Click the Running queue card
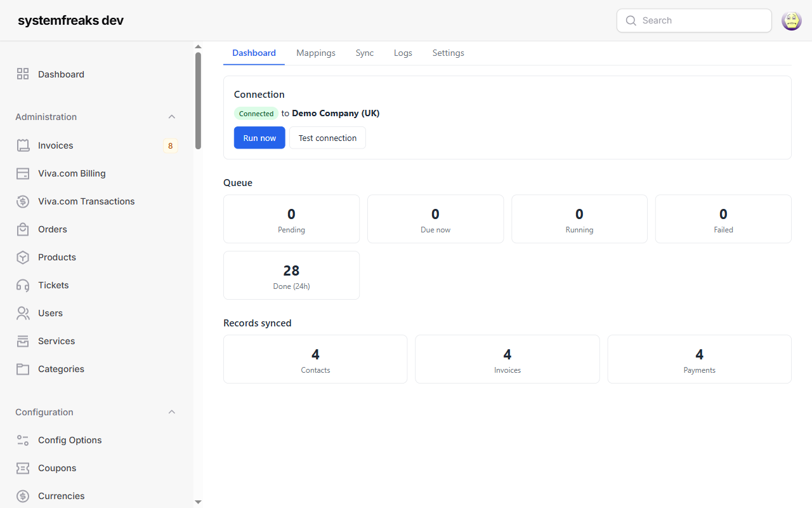 tap(579, 219)
